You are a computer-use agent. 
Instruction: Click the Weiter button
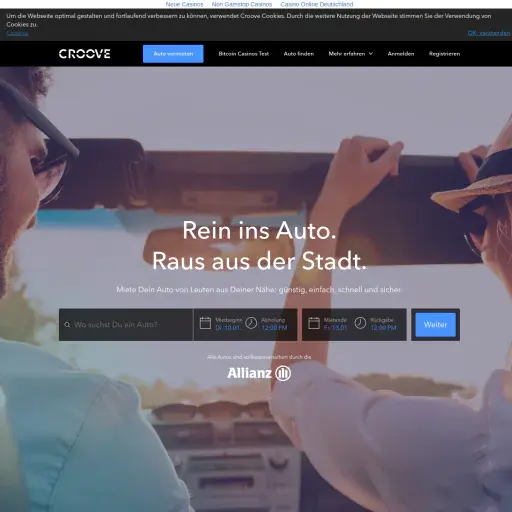435,325
